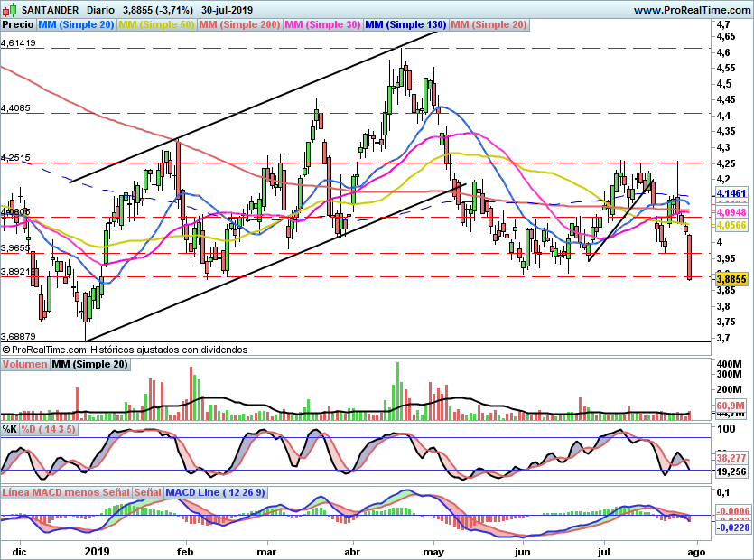Click the -0,0228 MACD value tag
This screenshot has height=560, width=754.
[733, 527]
